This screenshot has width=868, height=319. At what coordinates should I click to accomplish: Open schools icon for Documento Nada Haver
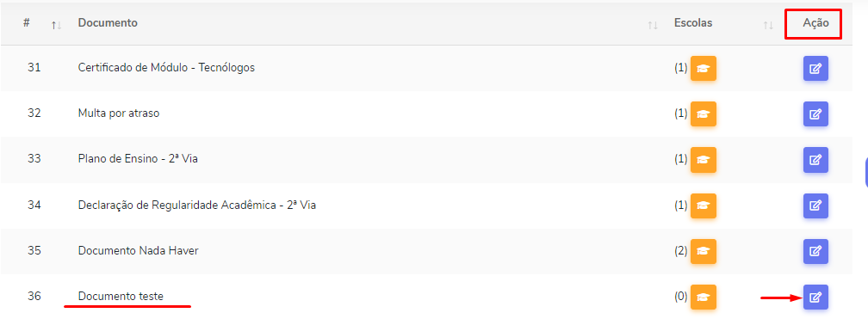pos(703,251)
